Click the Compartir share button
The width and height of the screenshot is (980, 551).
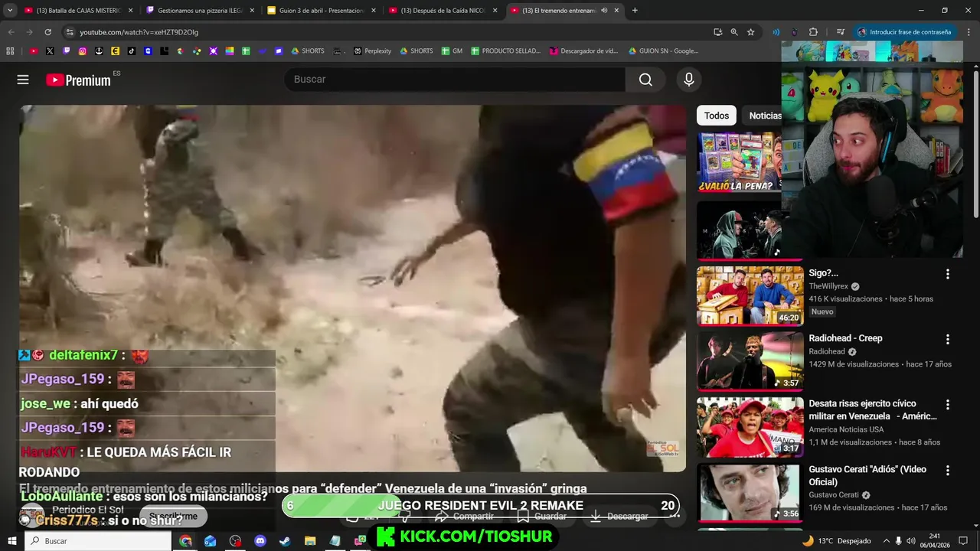pyautogui.click(x=465, y=517)
